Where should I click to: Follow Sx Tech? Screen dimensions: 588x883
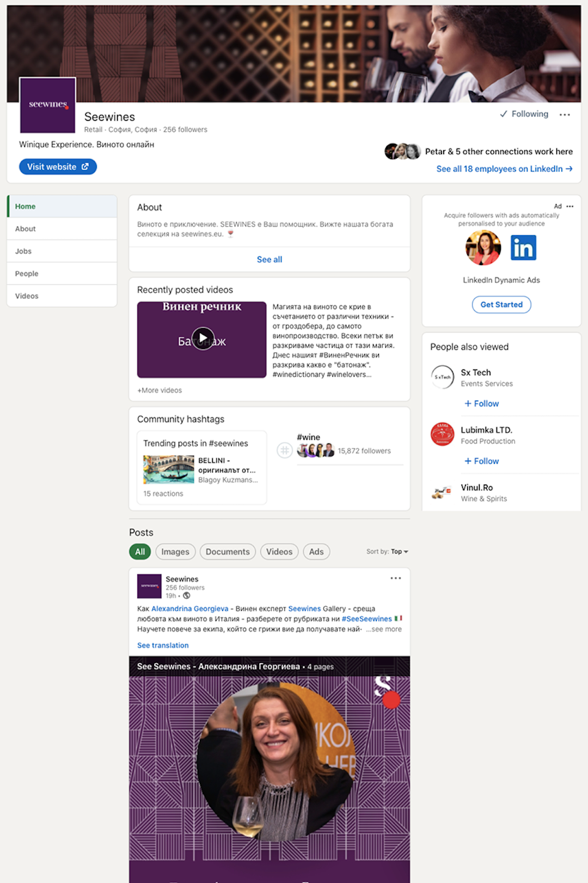click(x=481, y=403)
